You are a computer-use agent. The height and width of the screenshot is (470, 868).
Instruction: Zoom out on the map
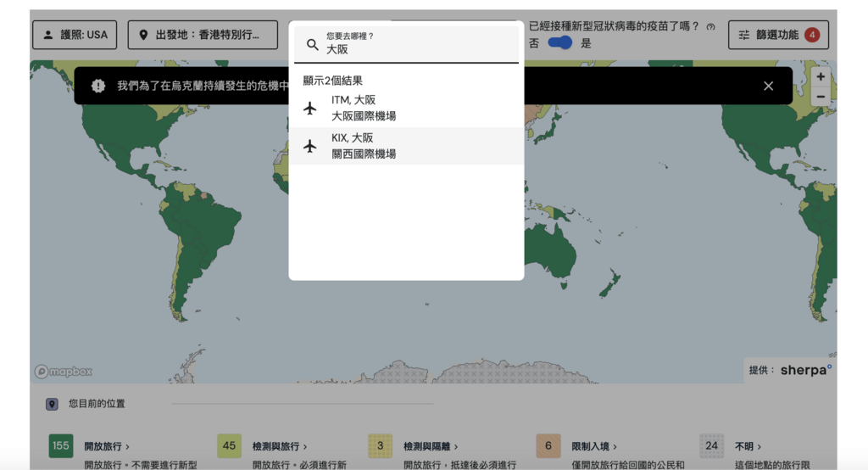pos(821,97)
